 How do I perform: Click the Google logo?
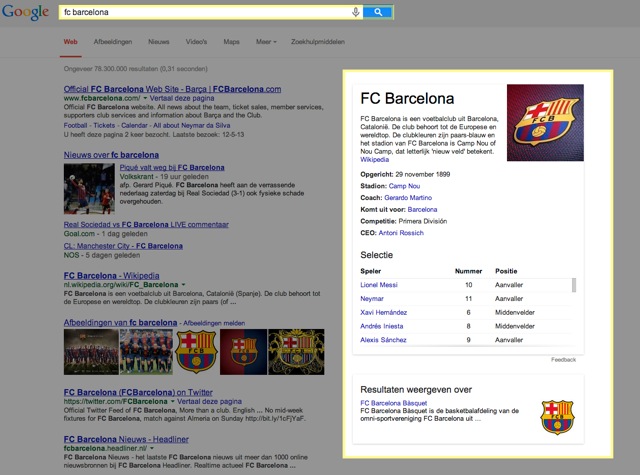[x=25, y=12]
